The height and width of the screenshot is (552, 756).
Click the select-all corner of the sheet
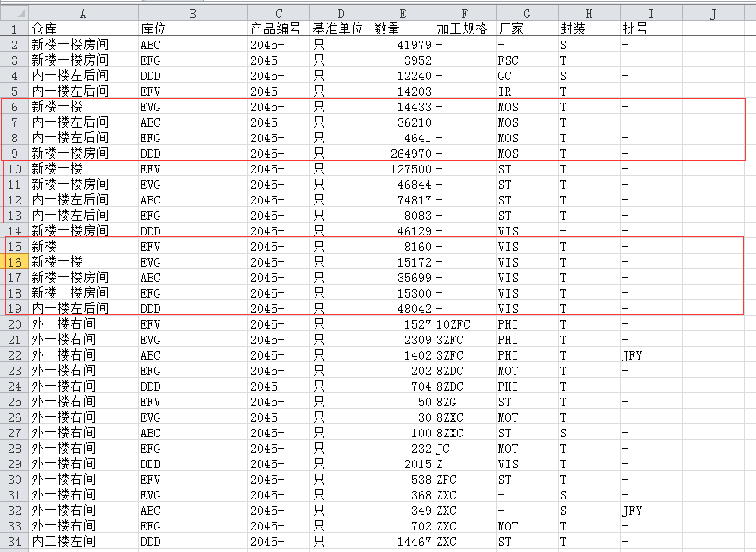coord(14,14)
